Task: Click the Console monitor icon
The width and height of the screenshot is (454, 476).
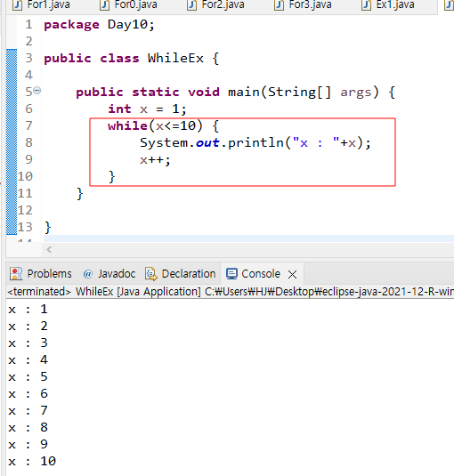Action: pyautogui.click(x=231, y=274)
